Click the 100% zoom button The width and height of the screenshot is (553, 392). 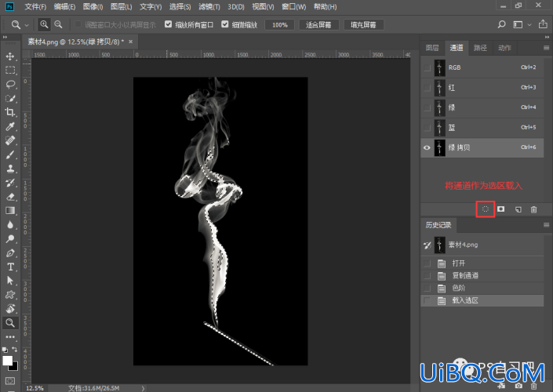[x=280, y=24]
